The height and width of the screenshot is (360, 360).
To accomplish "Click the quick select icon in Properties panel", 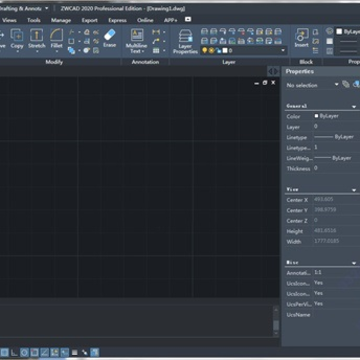I will coord(356,84).
